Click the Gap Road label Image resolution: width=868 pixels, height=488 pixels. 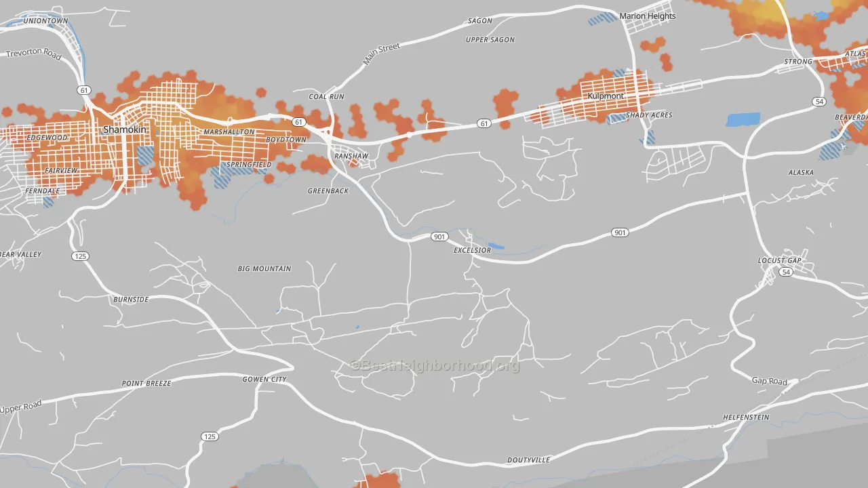(770, 382)
